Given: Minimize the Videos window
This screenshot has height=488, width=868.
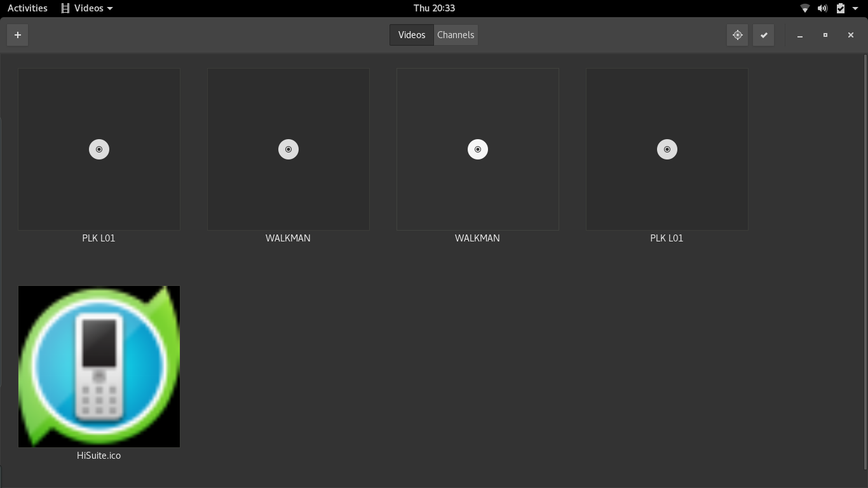Looking at the screenshot, I should [x=800, y=35].
